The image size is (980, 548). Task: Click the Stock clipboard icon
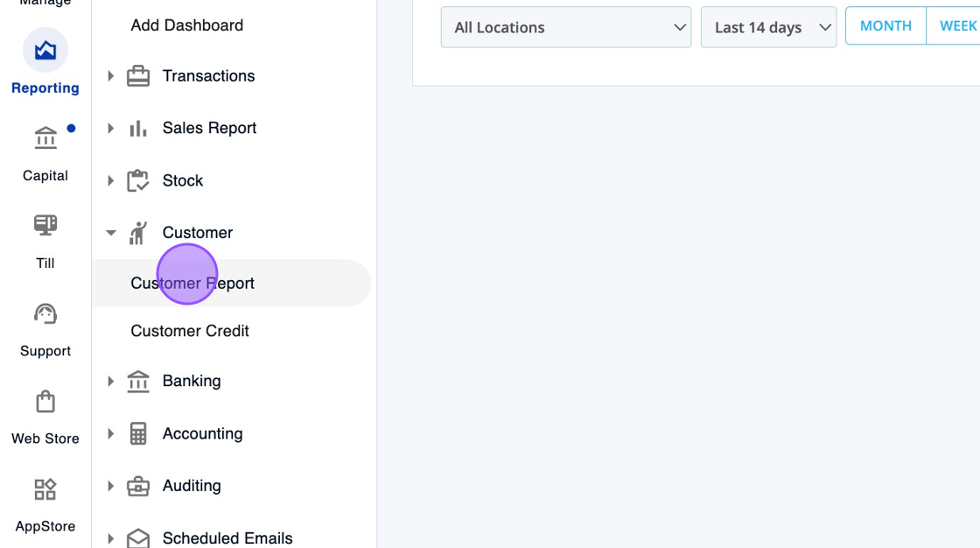(x=138, y=181)
